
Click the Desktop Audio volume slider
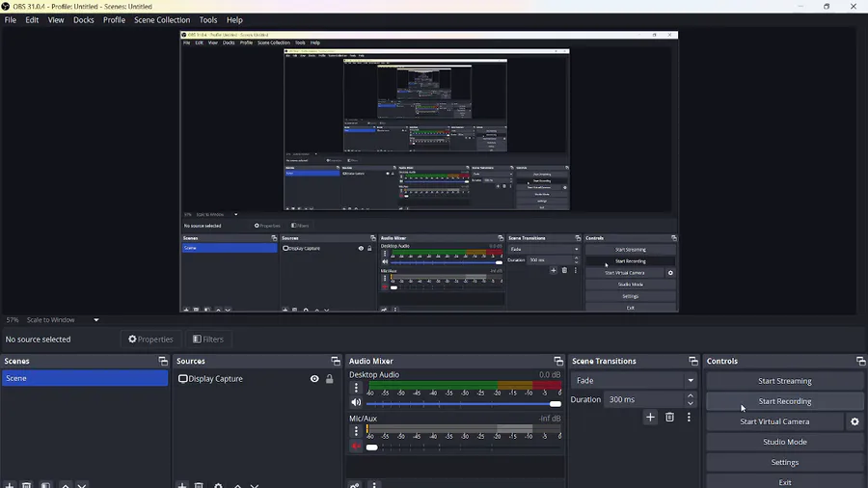(464, 403)
